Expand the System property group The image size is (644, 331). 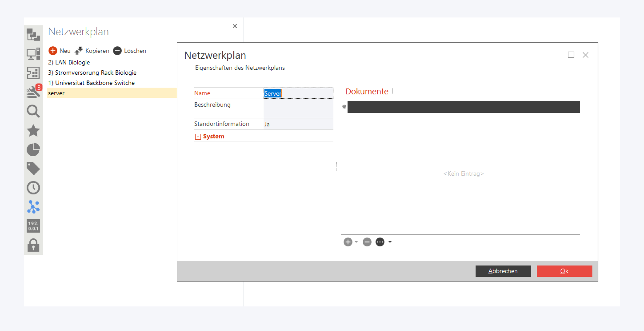click(198, 137)
